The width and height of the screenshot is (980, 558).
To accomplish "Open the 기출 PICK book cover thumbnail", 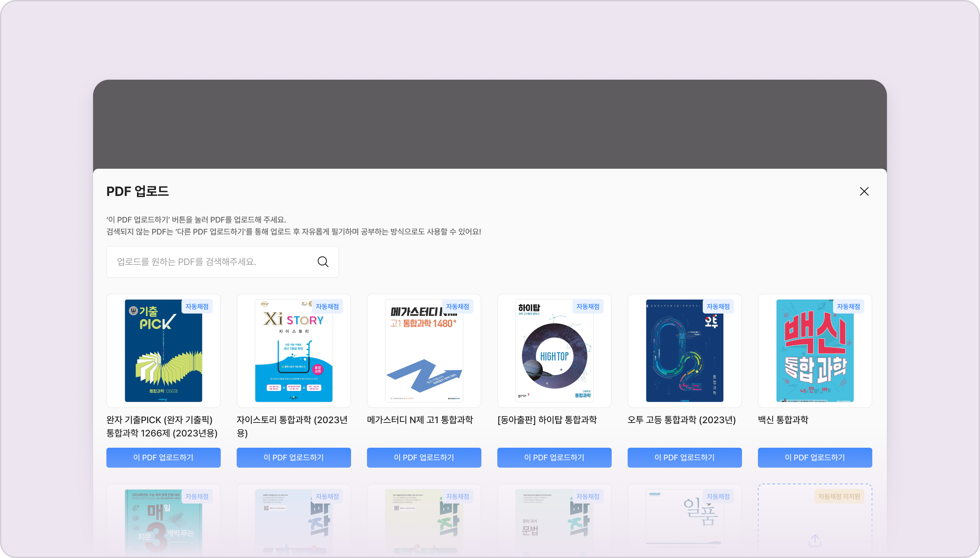I will click(x=164, y=351).
